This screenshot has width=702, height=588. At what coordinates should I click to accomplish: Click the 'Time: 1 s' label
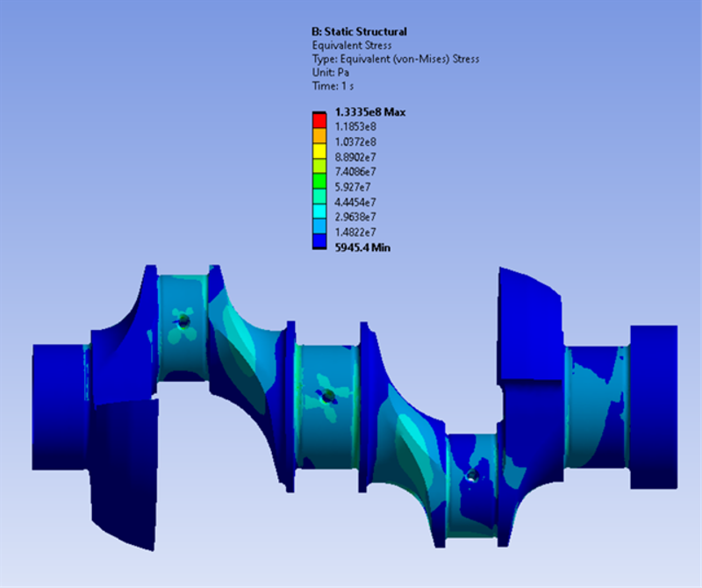333,86
